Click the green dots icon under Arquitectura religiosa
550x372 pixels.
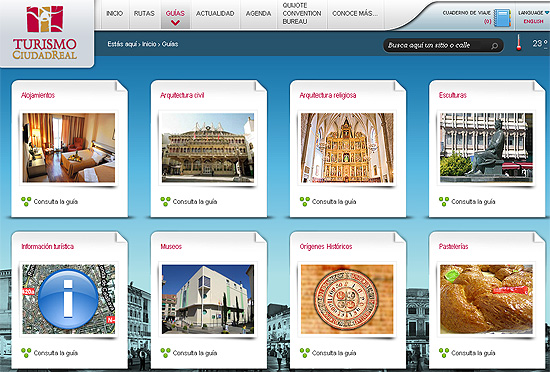tap(304, 202)
